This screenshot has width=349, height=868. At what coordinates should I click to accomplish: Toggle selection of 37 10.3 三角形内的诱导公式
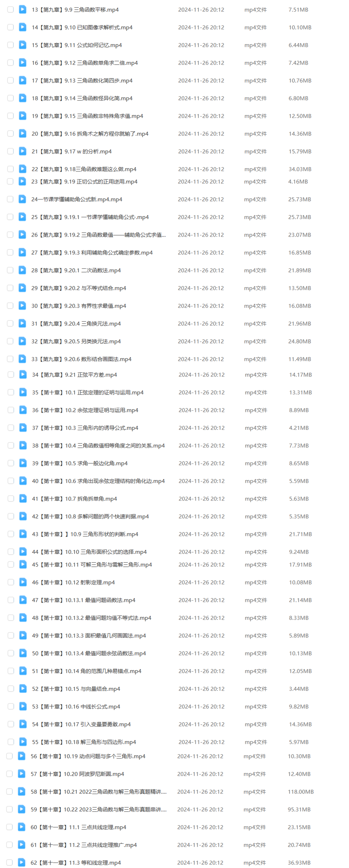(11, 428)
